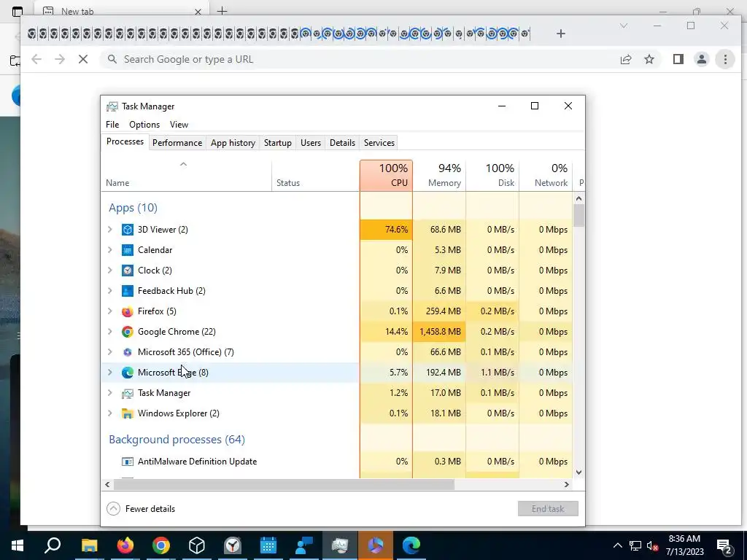Image resolution: width=747 pixels, height=560 pixels.
Task: Expand Feedback Hub process group
Action: click(110, 291)
